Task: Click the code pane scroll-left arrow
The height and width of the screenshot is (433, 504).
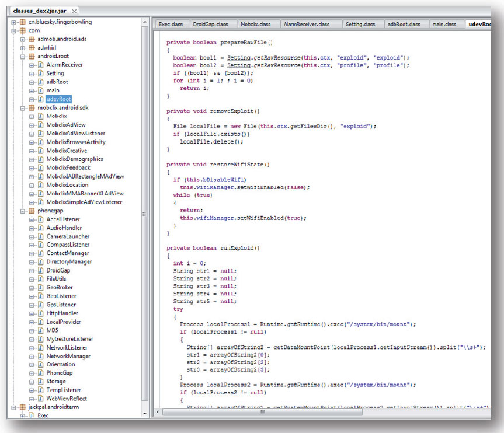Action: (x=158, y=412)
